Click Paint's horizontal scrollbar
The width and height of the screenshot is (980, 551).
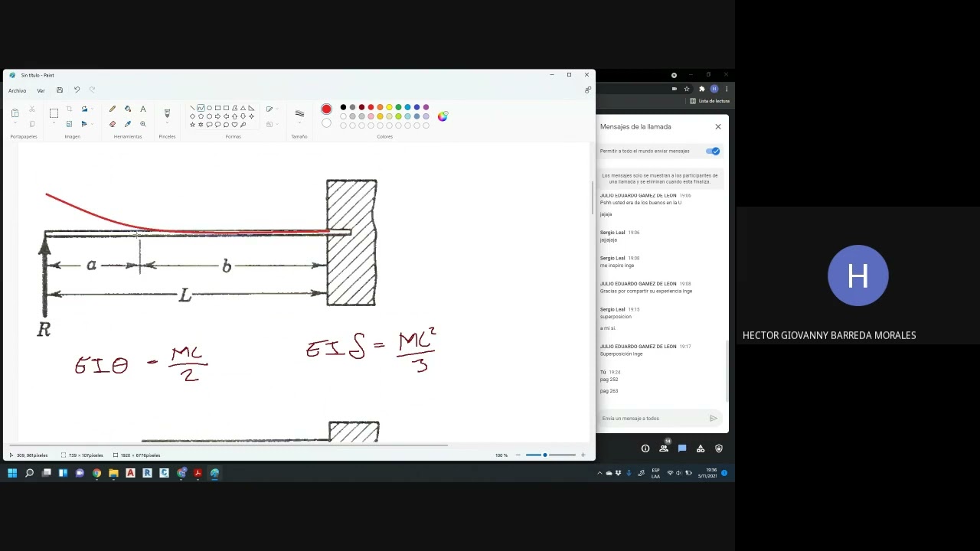(x=230, y=445)
